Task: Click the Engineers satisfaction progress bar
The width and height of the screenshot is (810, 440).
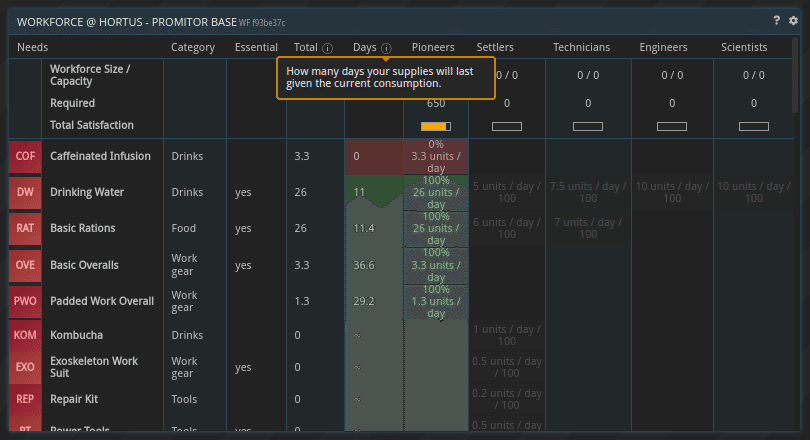Action: (672, 127)
